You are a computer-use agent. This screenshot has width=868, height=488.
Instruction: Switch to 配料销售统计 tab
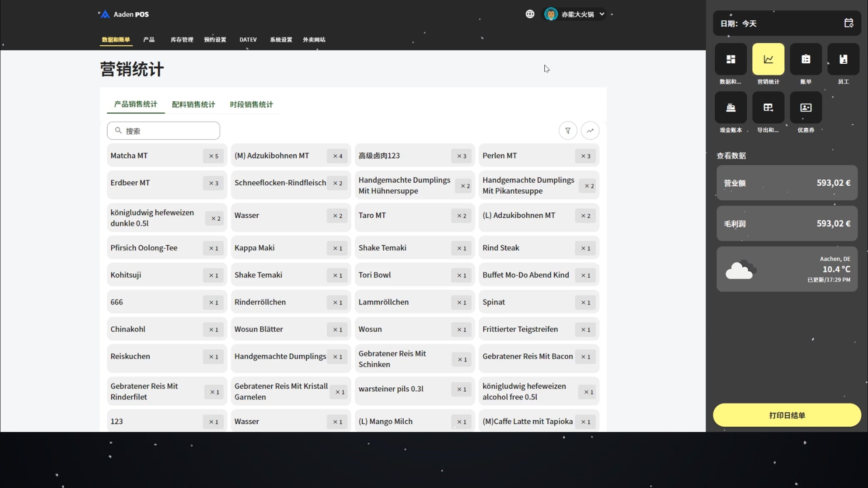pos(193,104)
